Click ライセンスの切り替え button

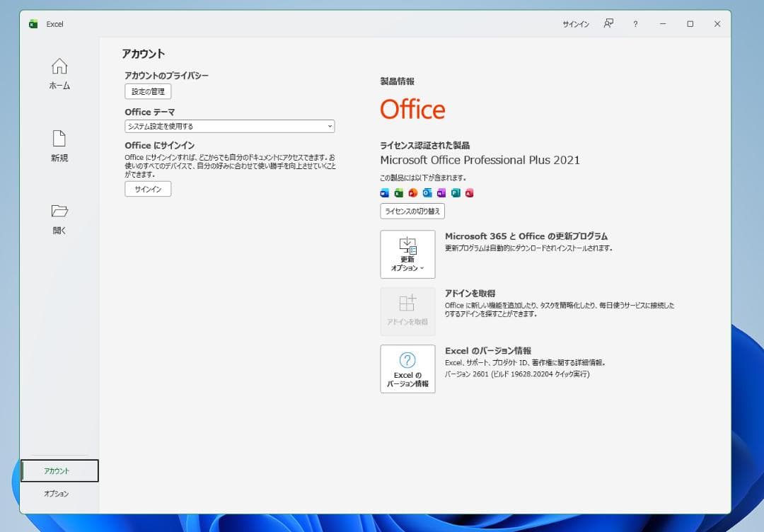[412, 211]
